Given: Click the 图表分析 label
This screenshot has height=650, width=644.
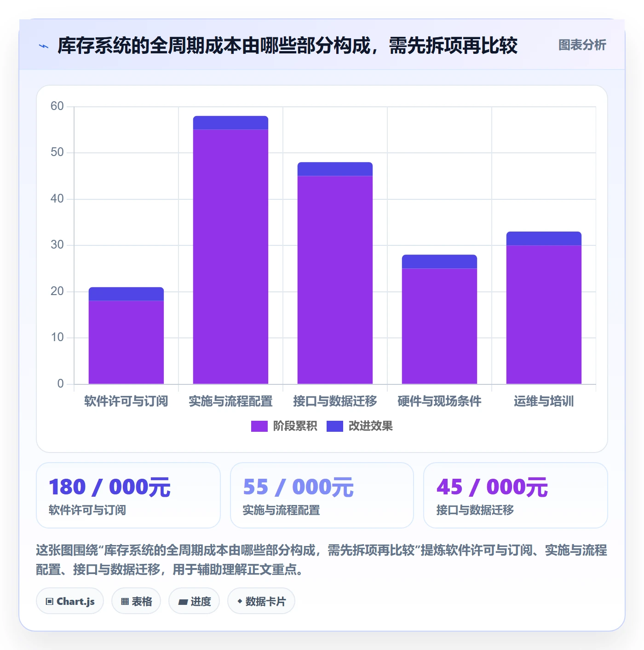Looking at the screenshot, I should point(582,45).
